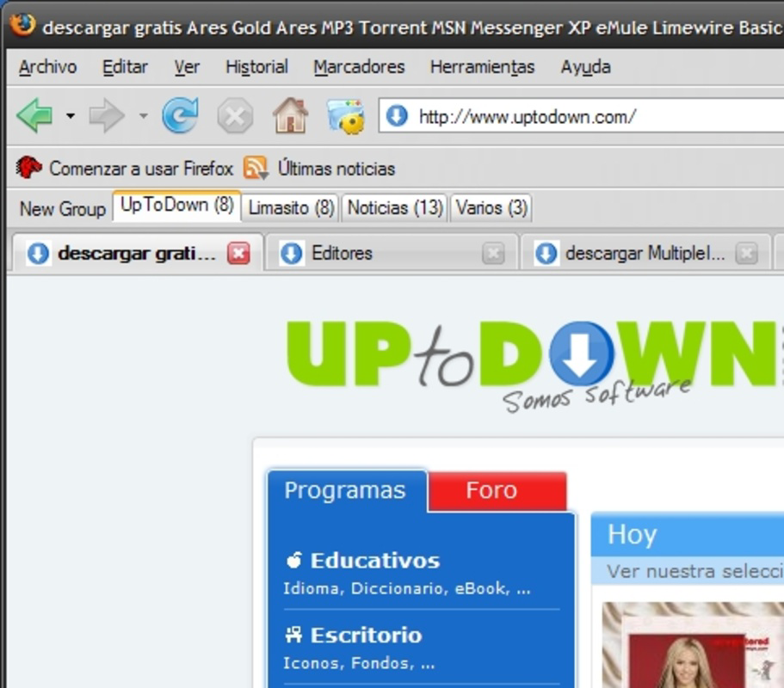Open the Editar menu

(x=125, y=67)
